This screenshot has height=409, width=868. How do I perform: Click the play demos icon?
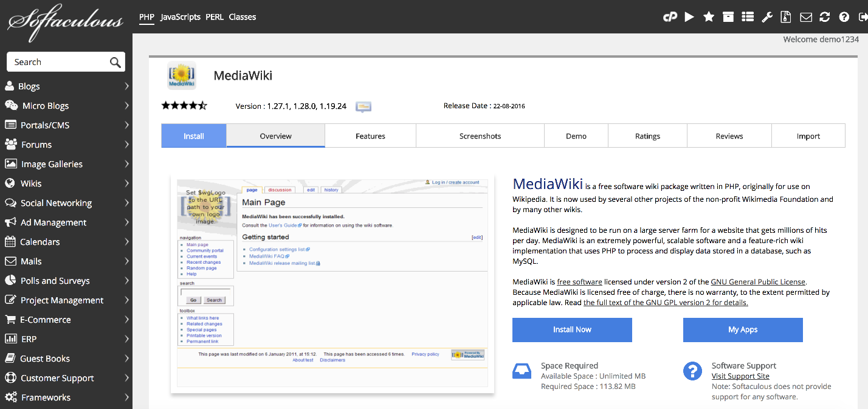click(689, 17)
